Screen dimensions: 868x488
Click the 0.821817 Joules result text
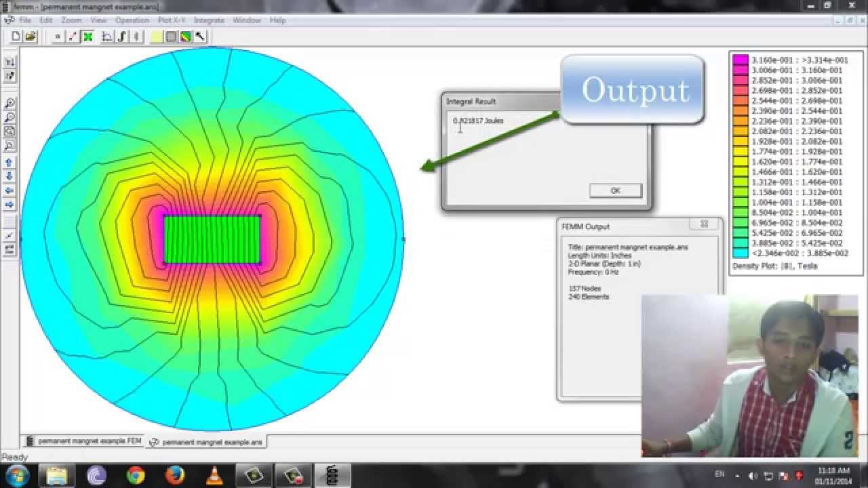click(x=478, y=121)
